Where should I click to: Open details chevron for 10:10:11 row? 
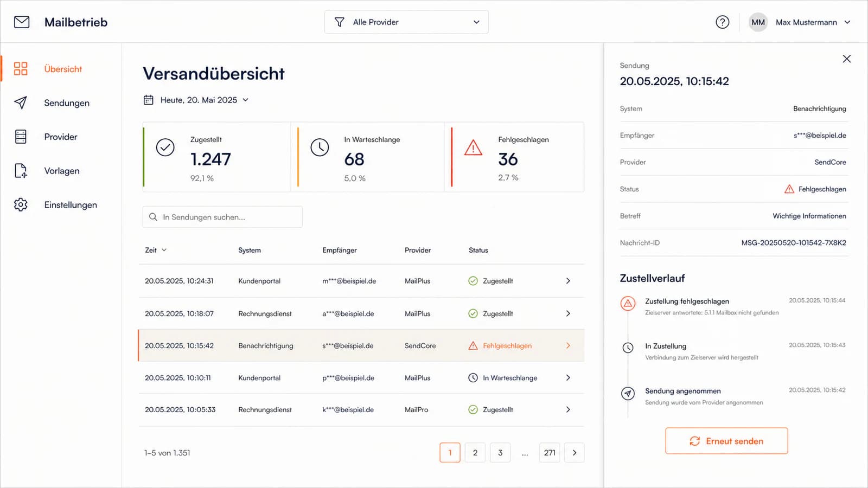tap(568, 378)
